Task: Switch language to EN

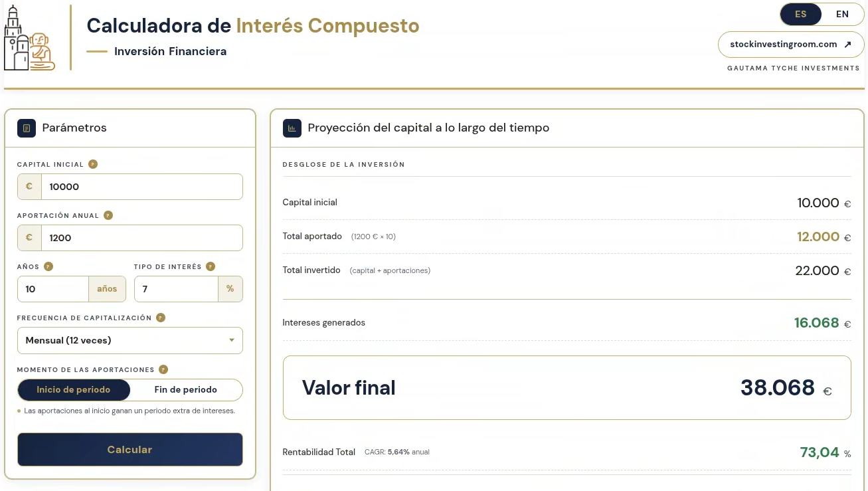Action: [842, 14]
